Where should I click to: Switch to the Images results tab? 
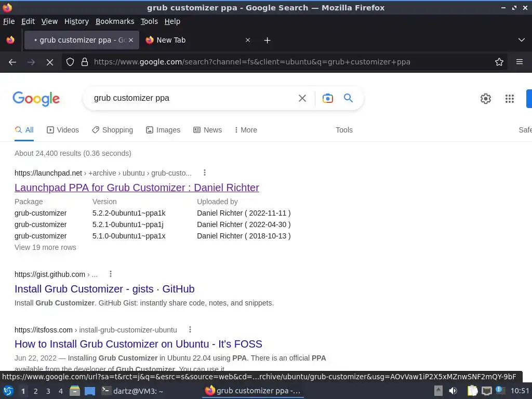click(163, 130)
